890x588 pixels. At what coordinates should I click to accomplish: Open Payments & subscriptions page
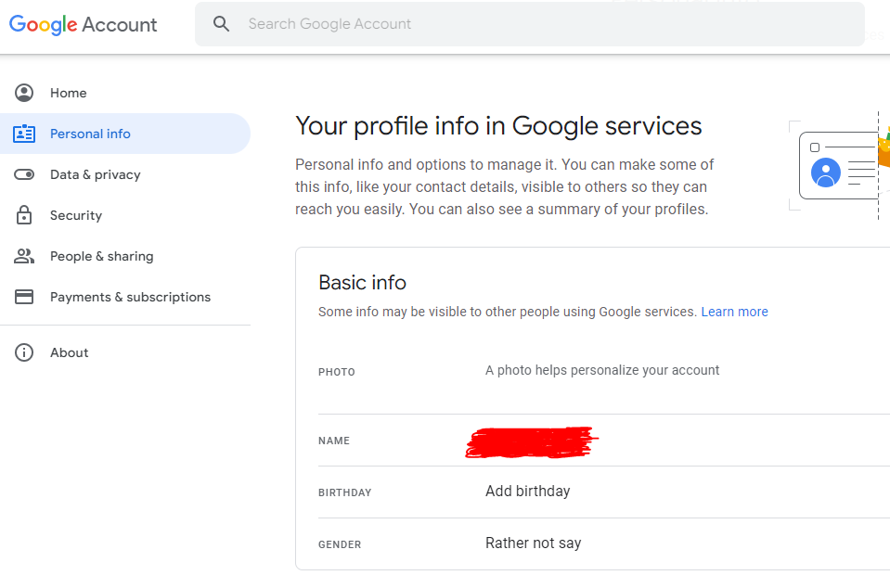click(x=125, y=297)
